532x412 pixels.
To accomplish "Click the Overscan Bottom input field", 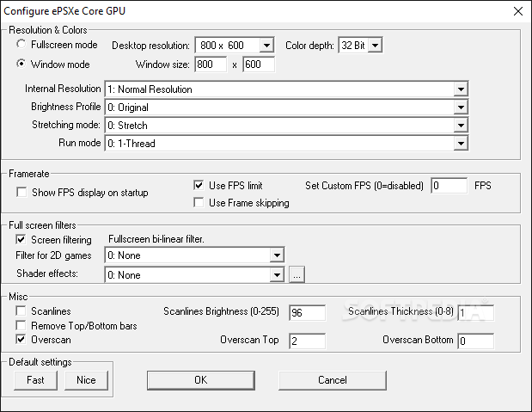I will (x=475, y=341).
